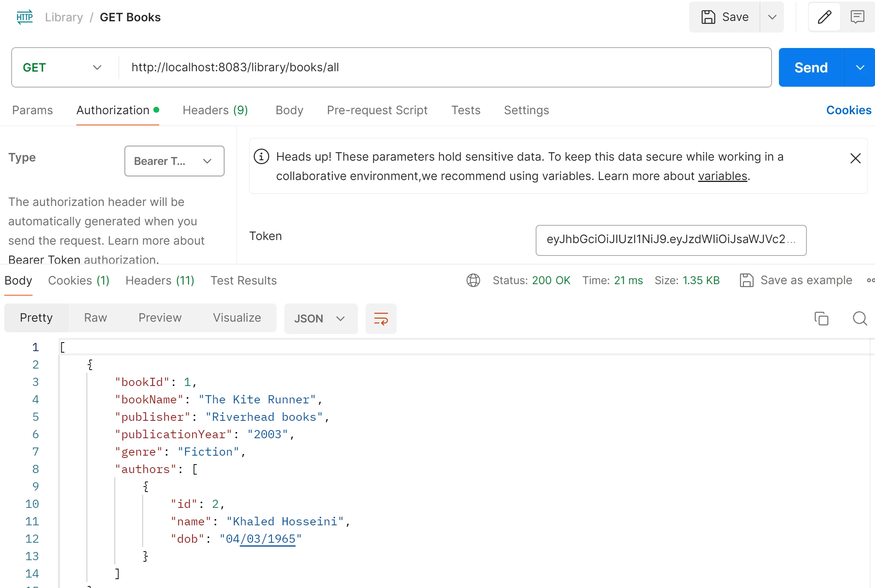Viewport: 875px width, 588px height.
Task: Switch to the Raw response view
Action: pos(95,318)
